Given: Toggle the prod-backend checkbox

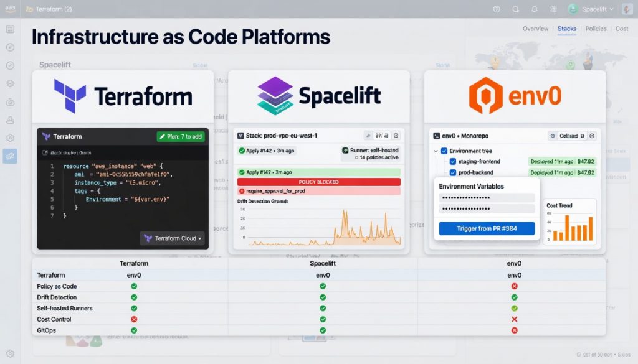Looking at the screenshot, I should [x=453, y=172].
